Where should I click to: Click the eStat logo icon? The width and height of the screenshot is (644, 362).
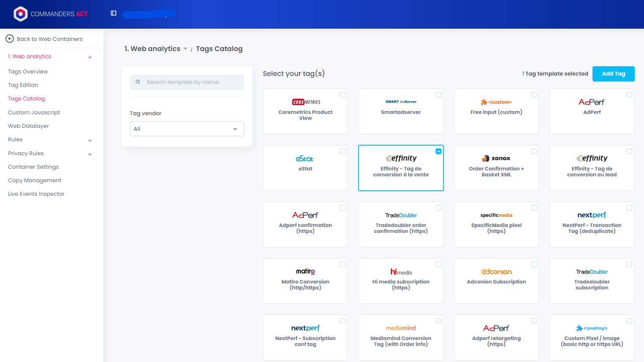(305, 159)
